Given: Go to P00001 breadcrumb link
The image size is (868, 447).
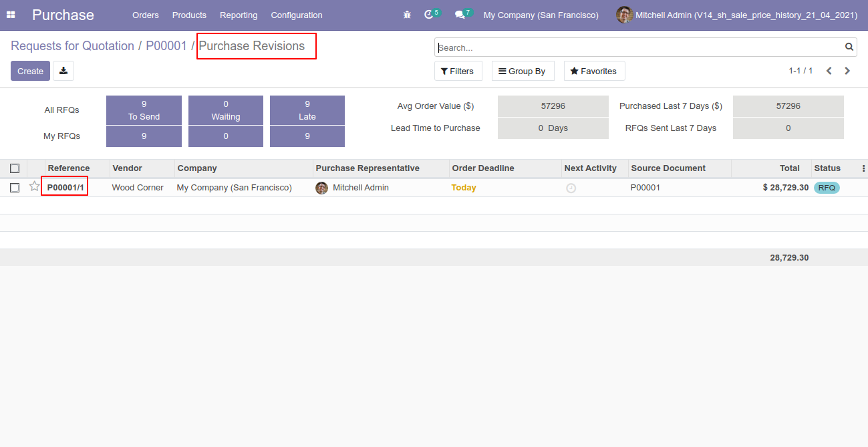Looking at the screenshot, I should click(x=166, y=46).
